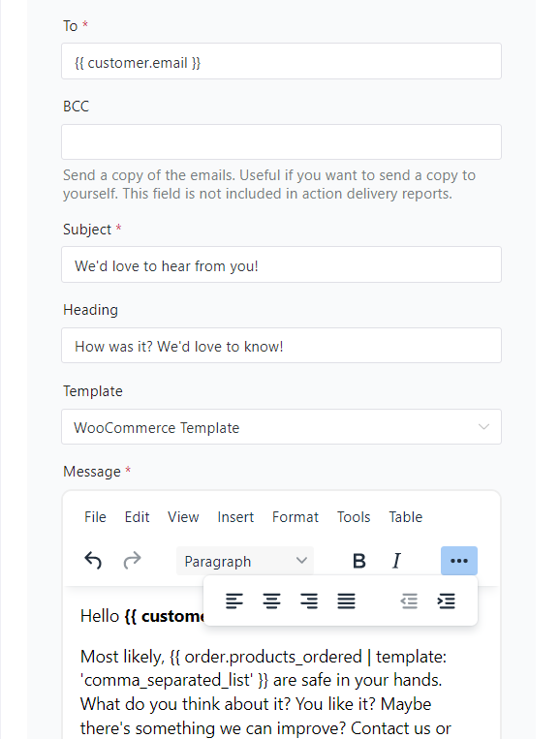Click the redo arrow icon

point(132,561)
